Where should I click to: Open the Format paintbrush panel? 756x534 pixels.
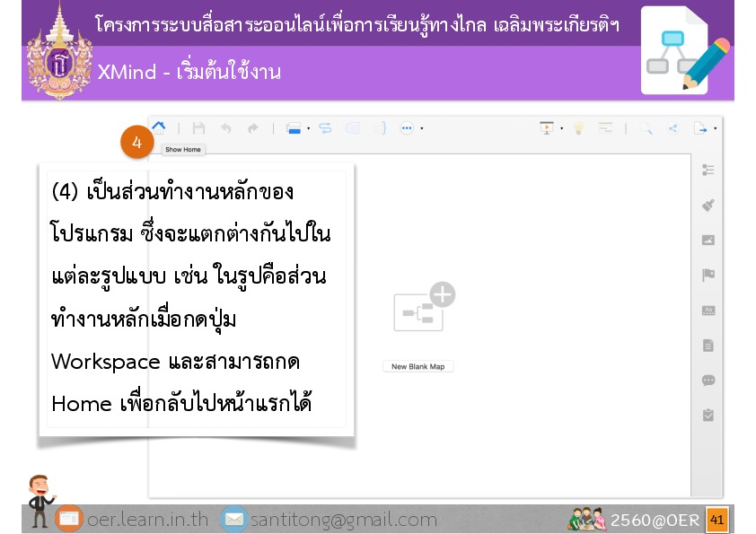708,205
